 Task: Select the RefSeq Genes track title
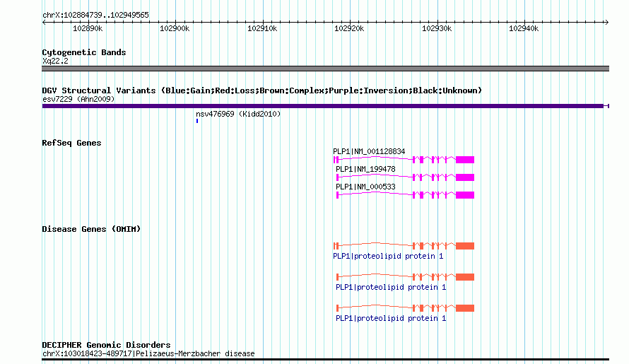[71, 143]
